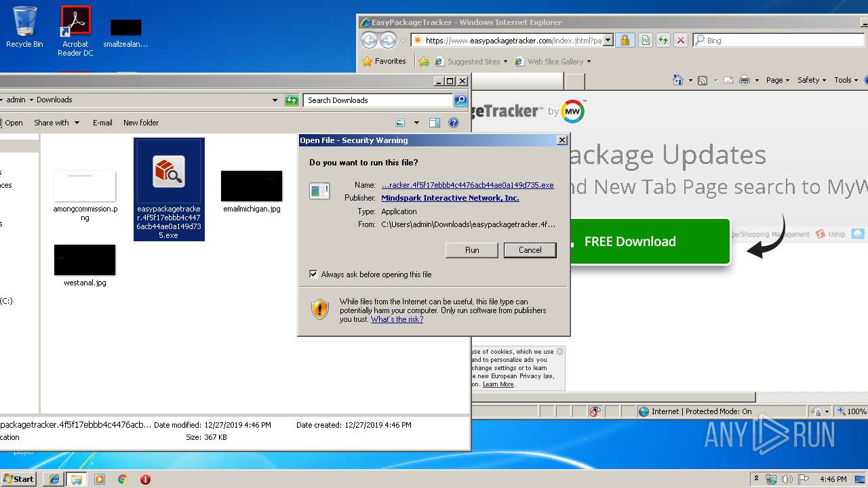Select the smallzealan desktop file icon
The height and width of the screenshot is (488, 868).
pyautogui.click(x=125, y=33)
